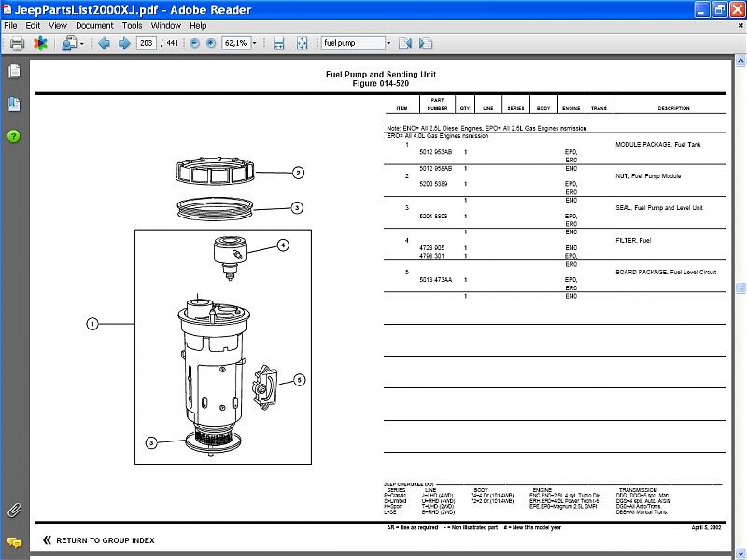Click the Print icon in the toolbar
The width and height of the screenshot is (747, 560).
(17, 43)
